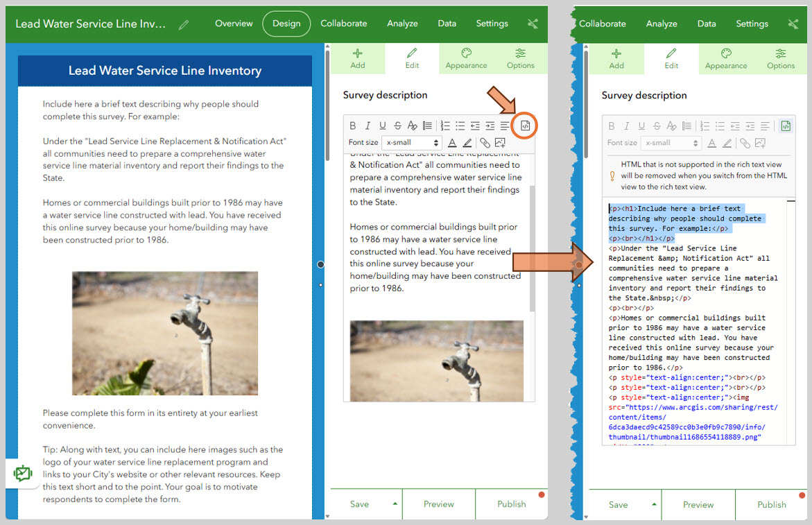Viewport: 812px width, 525px height.
Task: Switch to the Appearance tab
Action: (x=466, y=58)
